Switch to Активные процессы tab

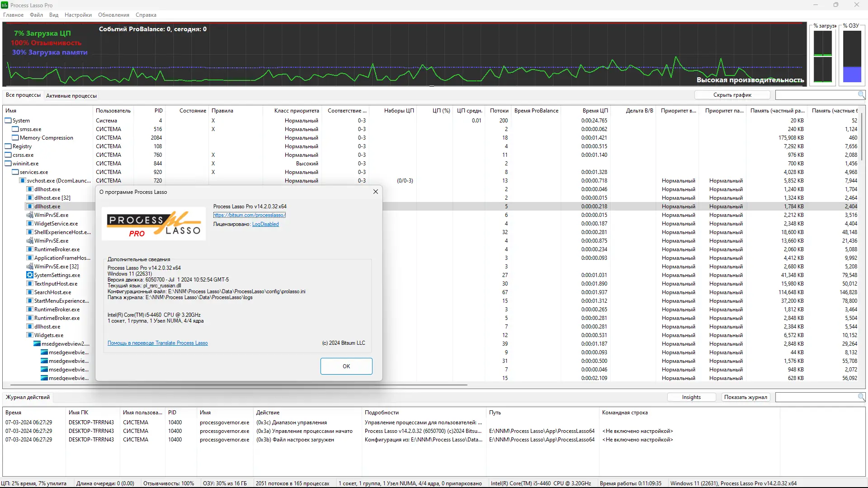tap(71, 96)
